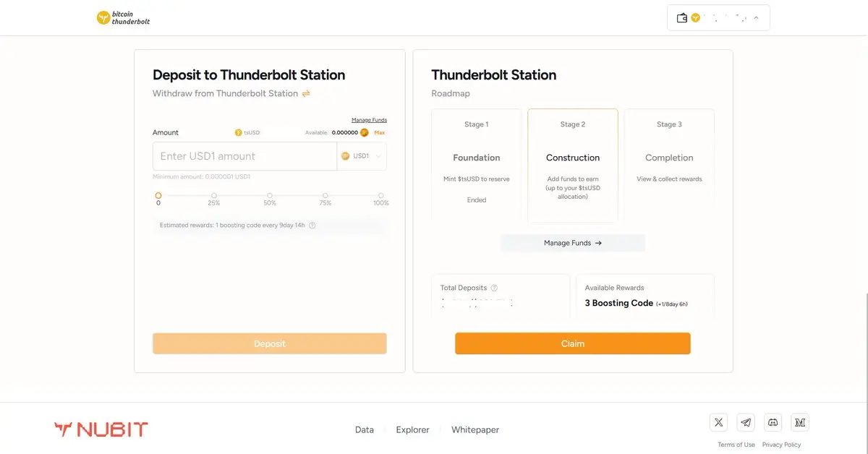Focus the Enter USD1 amount field

click(244, 156)
